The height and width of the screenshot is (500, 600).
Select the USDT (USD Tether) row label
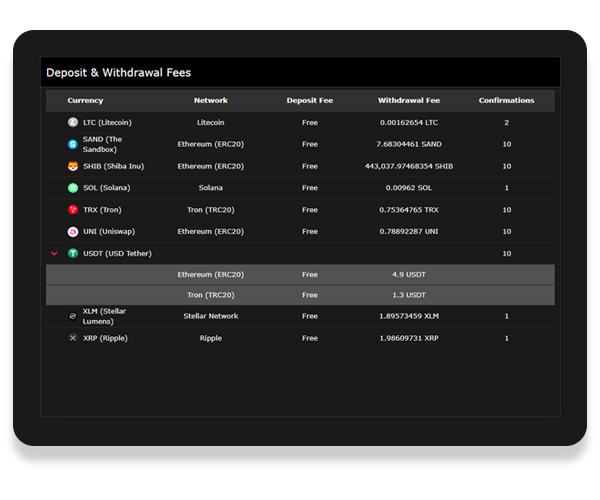tap(117, 254)
